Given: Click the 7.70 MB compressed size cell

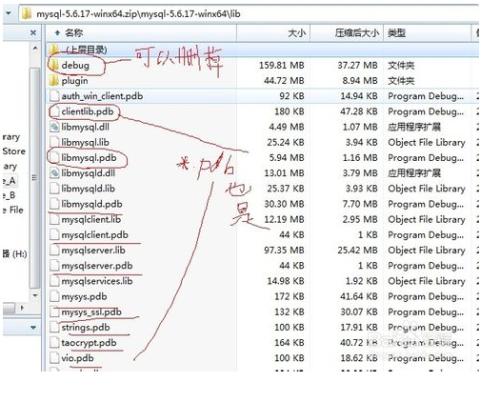Looking at the screenshot, I should click(x=360, y=204).
